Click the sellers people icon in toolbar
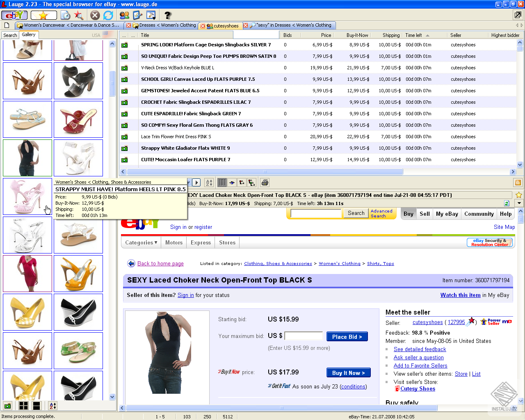Image resolution: width=525 pixels, height=420 pixels. click(x=125, y=15)
